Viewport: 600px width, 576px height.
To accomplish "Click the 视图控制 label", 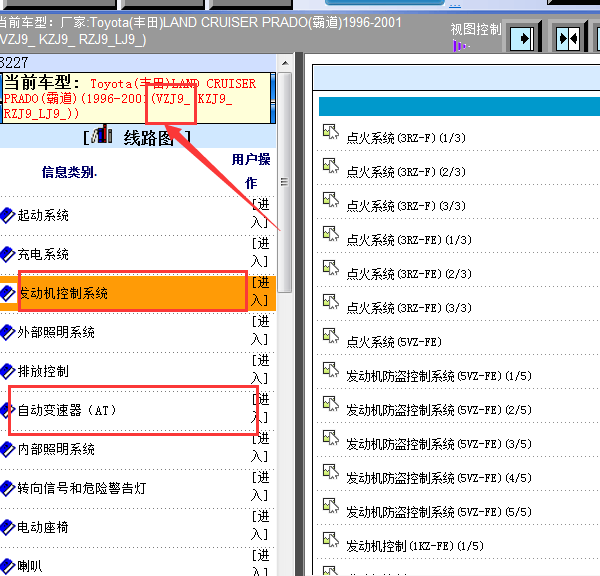I will pyautogui.click(x=476, y=29).
